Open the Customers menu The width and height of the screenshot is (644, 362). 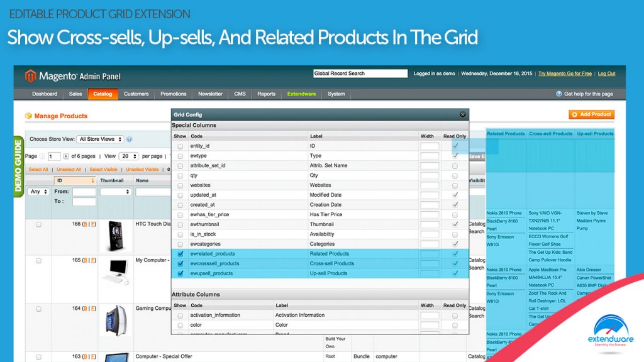point(136,94)
